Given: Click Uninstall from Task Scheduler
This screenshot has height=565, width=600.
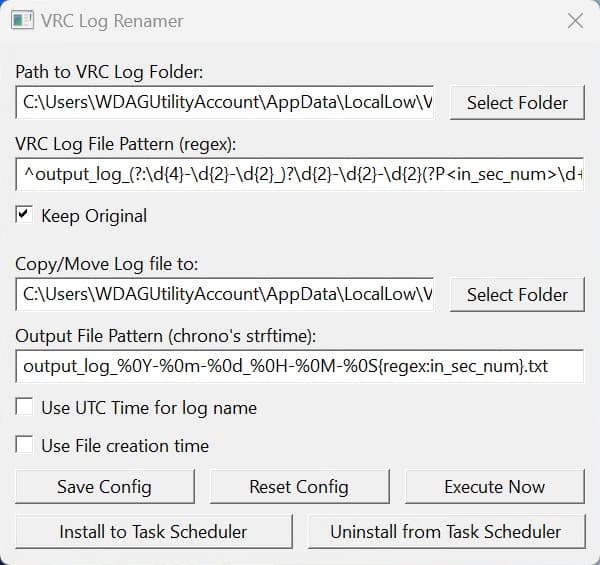Looking at the screenshot, I should click(x=445, y=531).
